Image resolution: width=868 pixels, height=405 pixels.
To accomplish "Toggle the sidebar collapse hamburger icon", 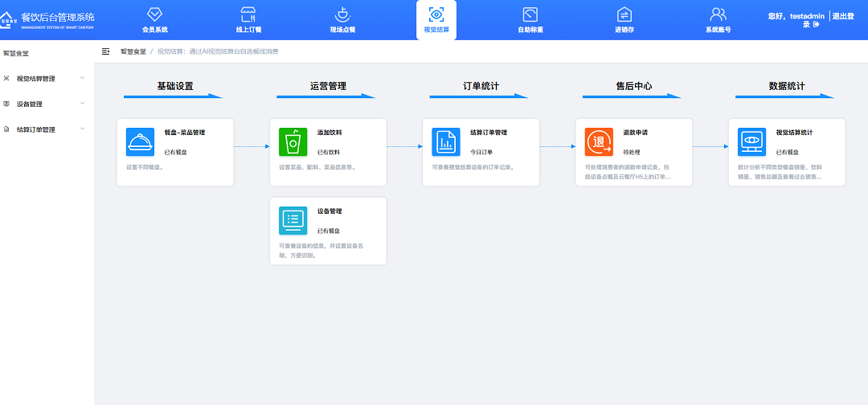I will click(106, 51).
